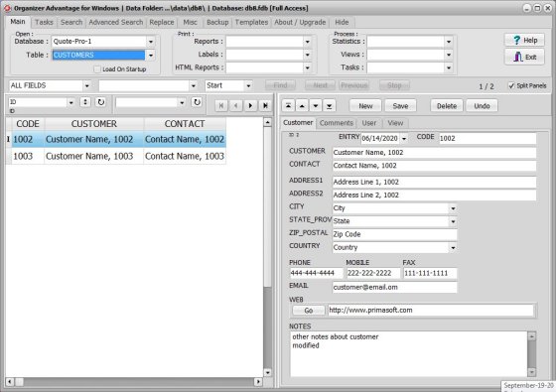556x392 pixels.
Task: Click the ZIP_POSTAL input field
Action: click(x=394, y=234)
